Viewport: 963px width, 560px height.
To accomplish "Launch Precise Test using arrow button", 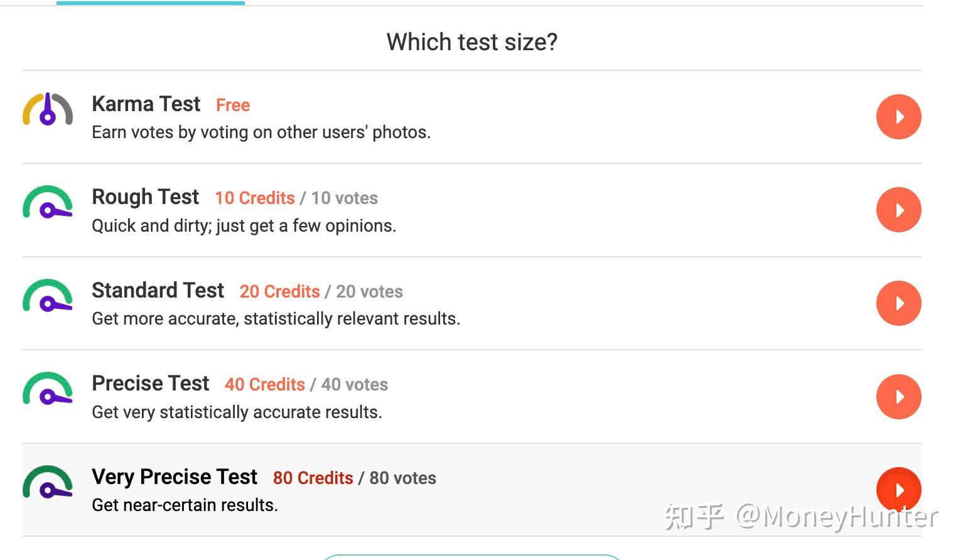I will [x=898, y=397].
